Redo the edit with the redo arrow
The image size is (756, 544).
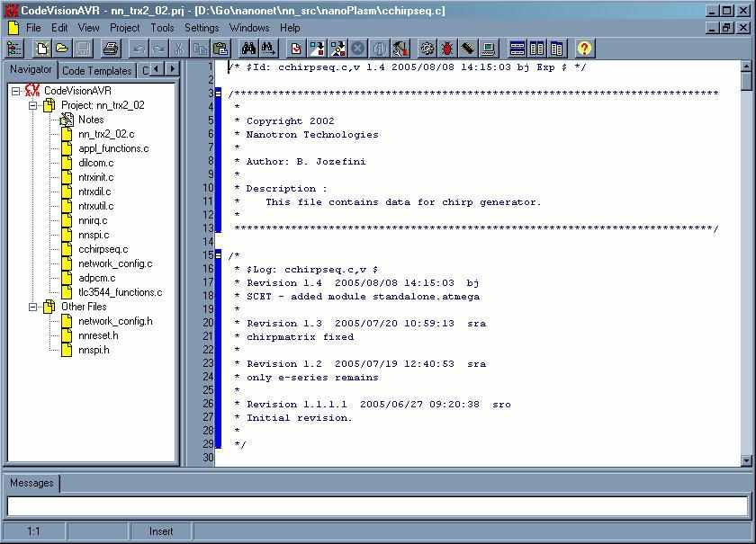pyautogui.click(x=158, y=49)
